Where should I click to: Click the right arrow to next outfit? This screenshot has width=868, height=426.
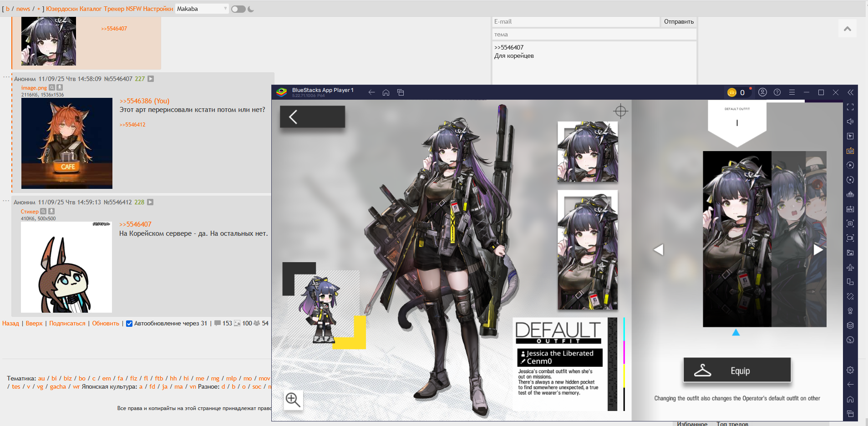[818, 250]
